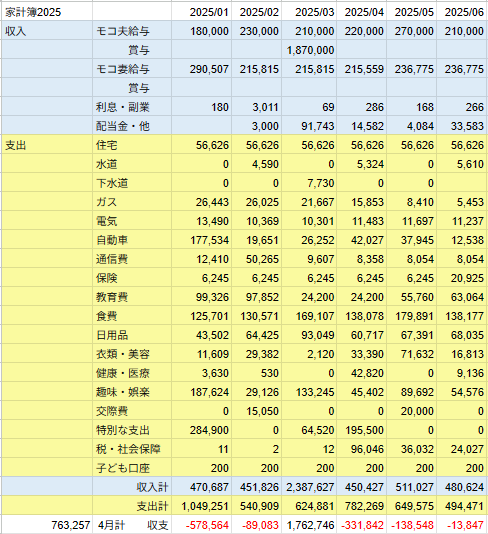This screenshot has width=488, height=534.
Task: Select 20,925 in 保険 row
Action: [x=462, y=278]
